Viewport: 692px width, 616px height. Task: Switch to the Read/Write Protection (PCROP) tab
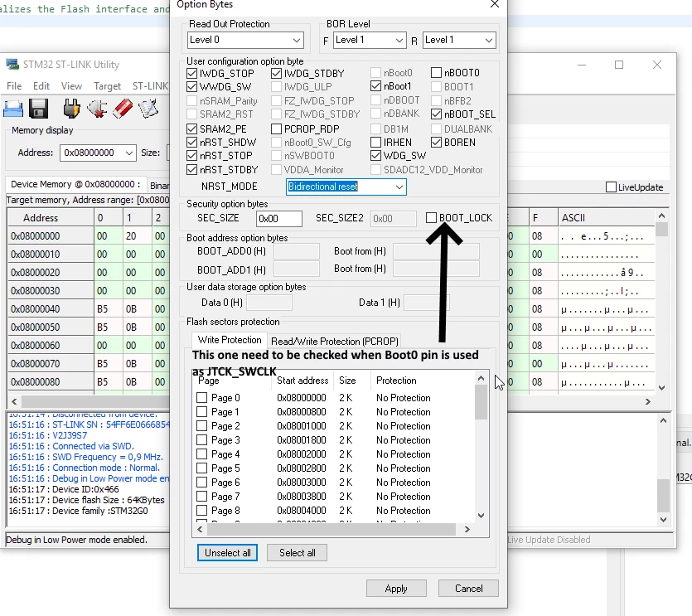click(x=335, y=342)
